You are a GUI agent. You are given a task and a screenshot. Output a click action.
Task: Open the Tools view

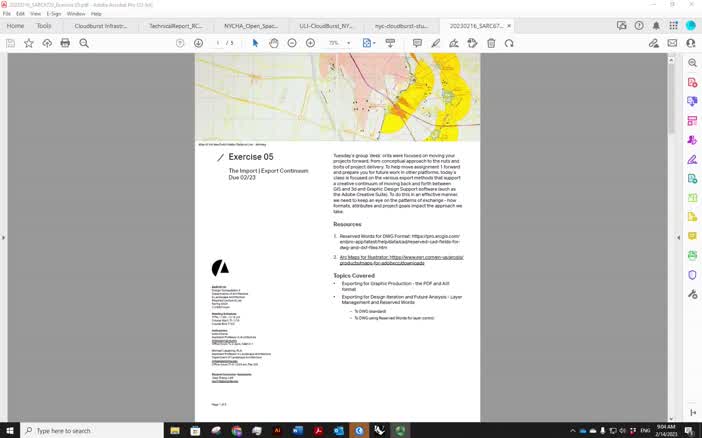tap(44, 26)
